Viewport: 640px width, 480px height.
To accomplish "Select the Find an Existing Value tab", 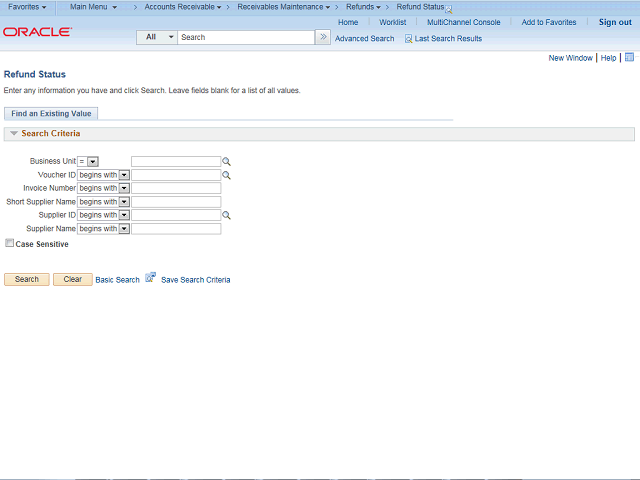I will coord(51,113).
